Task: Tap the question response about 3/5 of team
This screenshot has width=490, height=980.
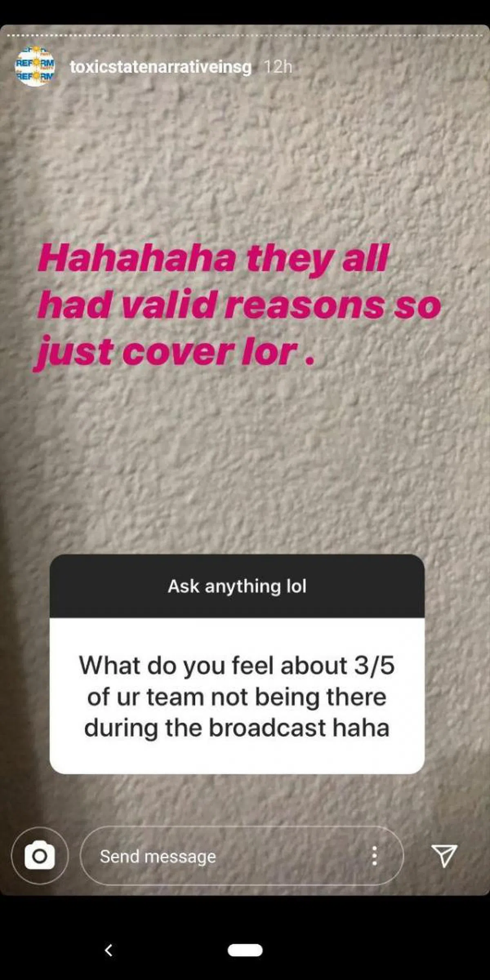Action: point(237,696)
